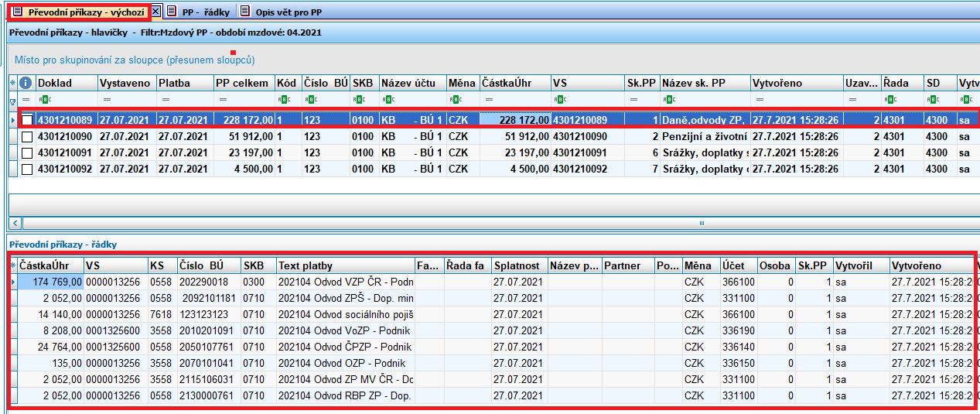Click the horizontal scrollbar below upper grid
Screen dimensions: 980x414
click(x=495, y=223)
